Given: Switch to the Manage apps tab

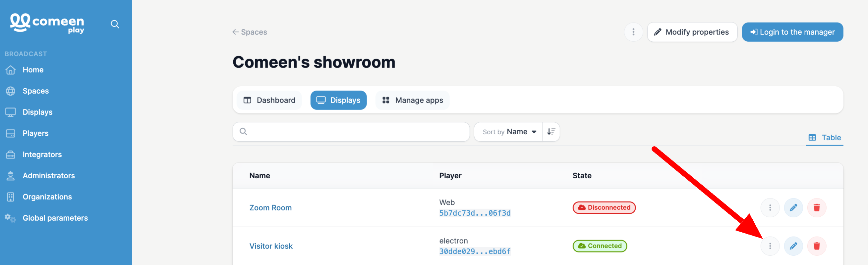Looking at the screenshot, I should click(412, 100).
